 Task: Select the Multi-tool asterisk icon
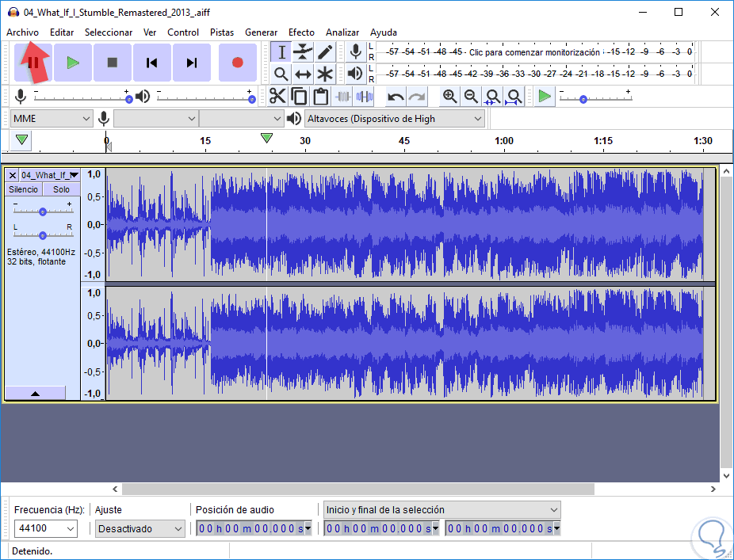[325, 74]
